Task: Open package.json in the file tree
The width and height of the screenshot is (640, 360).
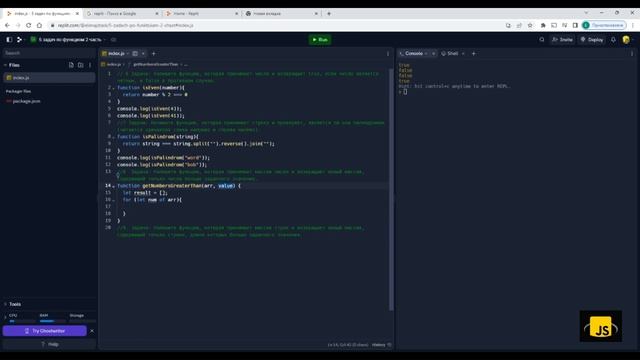Action: [26, 101]
